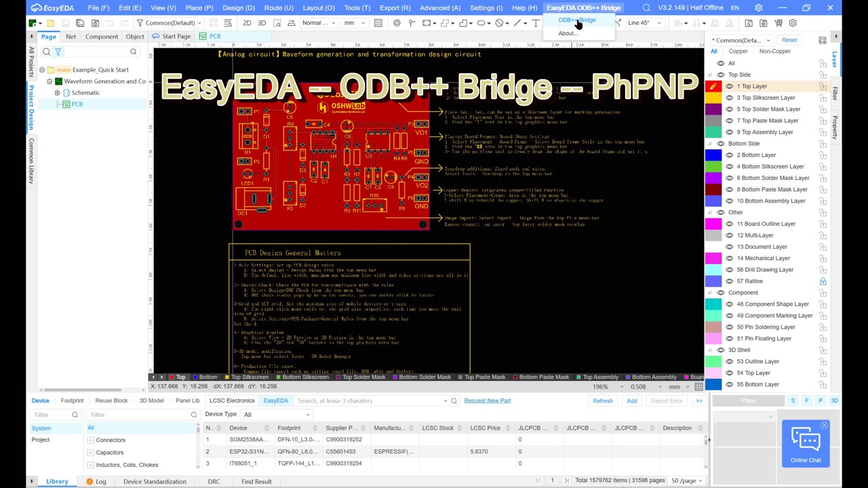Image resolution: width=868 pixels, height=488 pixels.
Task: Hide the 1 Top Layer visibility eye
Action: pos(730,86)
